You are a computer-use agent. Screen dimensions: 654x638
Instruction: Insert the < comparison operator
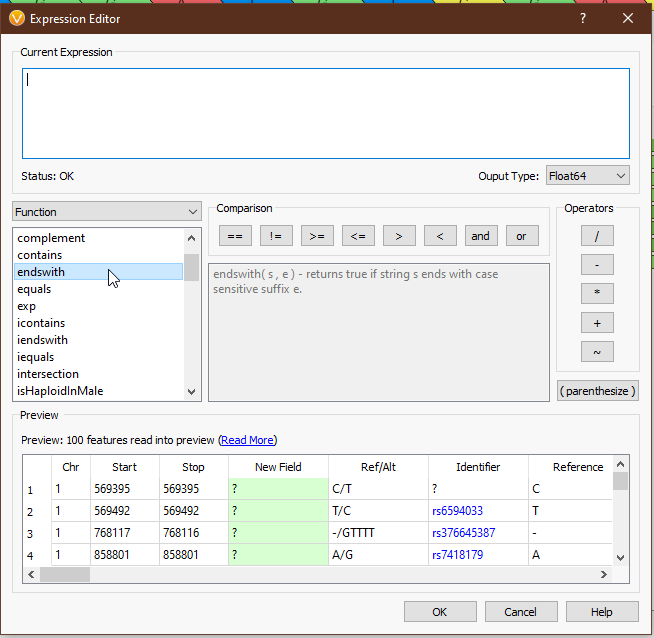(440, 236)
